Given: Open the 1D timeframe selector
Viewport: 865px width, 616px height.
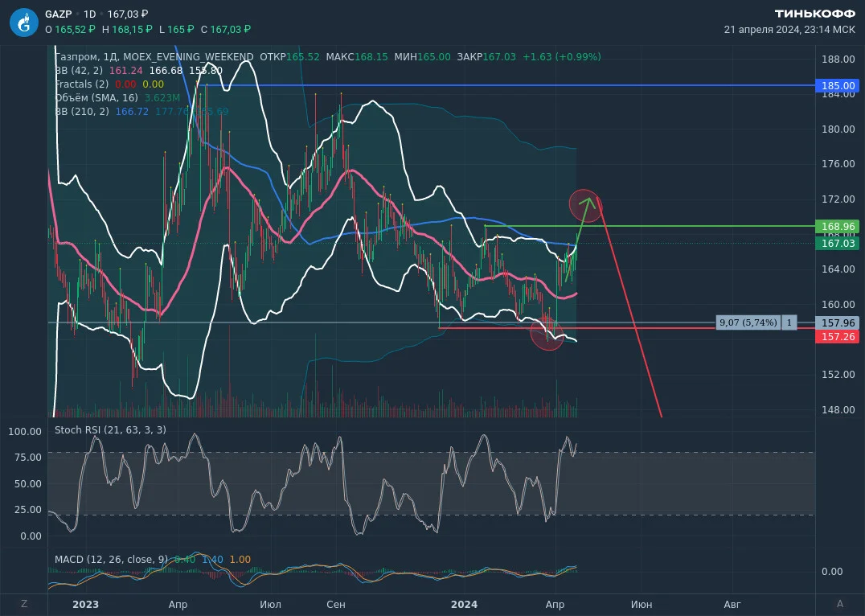Looking at the screenshot, I should click(x=90, y=14).
